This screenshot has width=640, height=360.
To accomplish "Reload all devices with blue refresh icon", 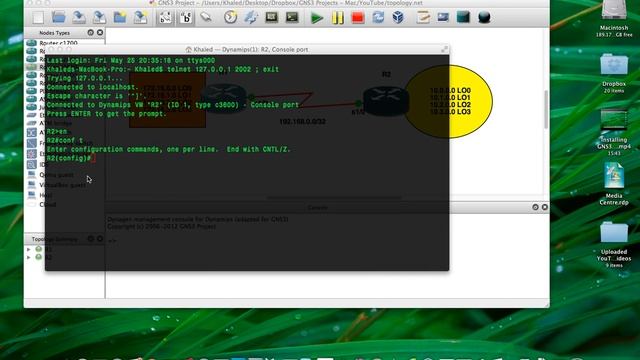I will (378, 18).
